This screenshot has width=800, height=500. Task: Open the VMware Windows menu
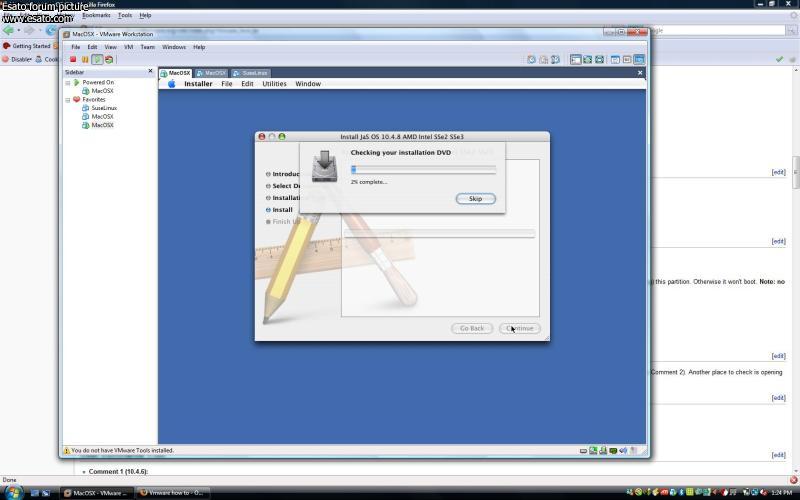pyautogui.click(x=173, y=47)
